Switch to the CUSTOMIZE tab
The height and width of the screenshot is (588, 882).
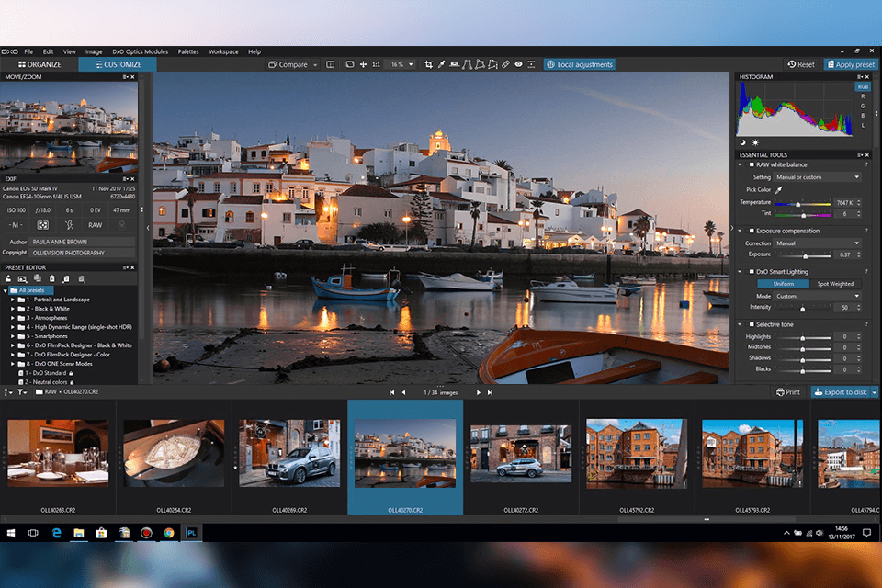[119, 64]
